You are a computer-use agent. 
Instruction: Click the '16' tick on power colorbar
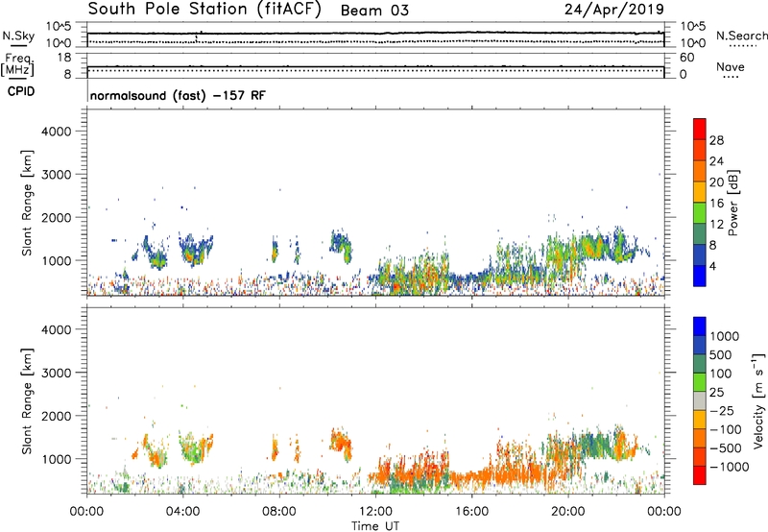tap(716, 204)
